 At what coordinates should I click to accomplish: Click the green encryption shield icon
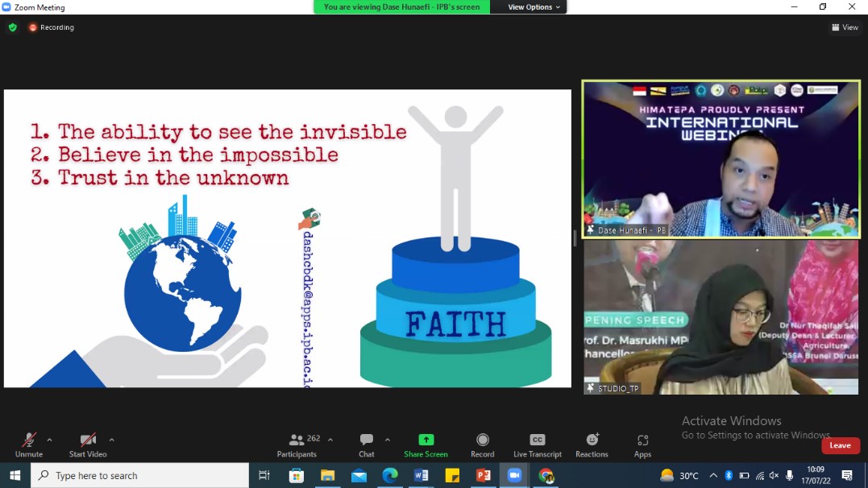coord(12,27)
